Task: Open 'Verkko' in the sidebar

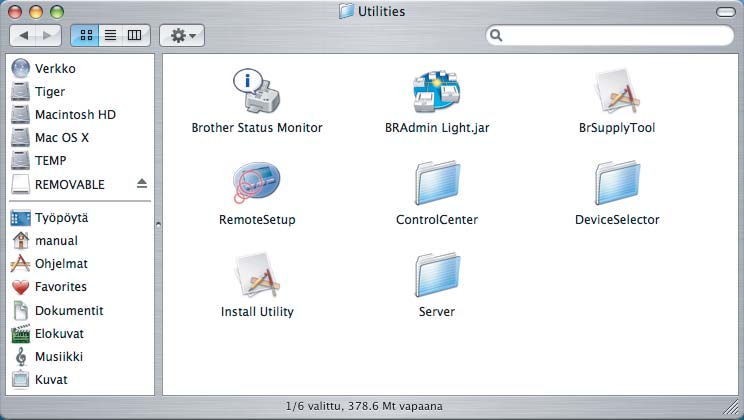Action: [x=55, y=68]
